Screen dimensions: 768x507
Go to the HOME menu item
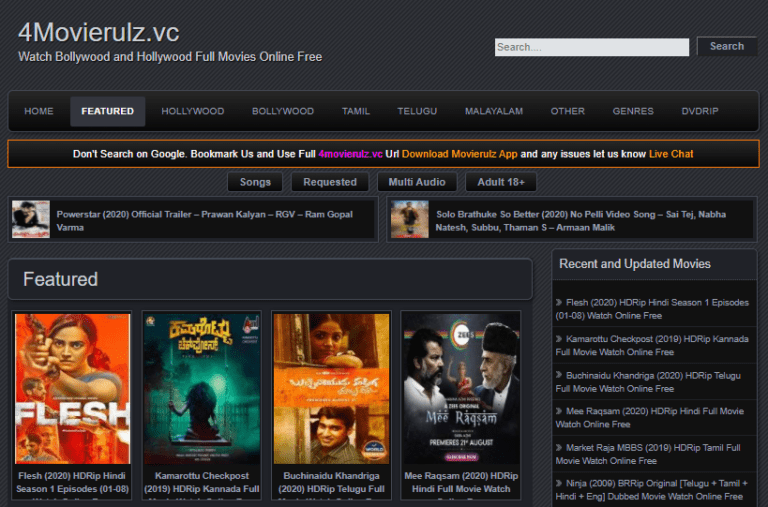(x=39, y=111)
